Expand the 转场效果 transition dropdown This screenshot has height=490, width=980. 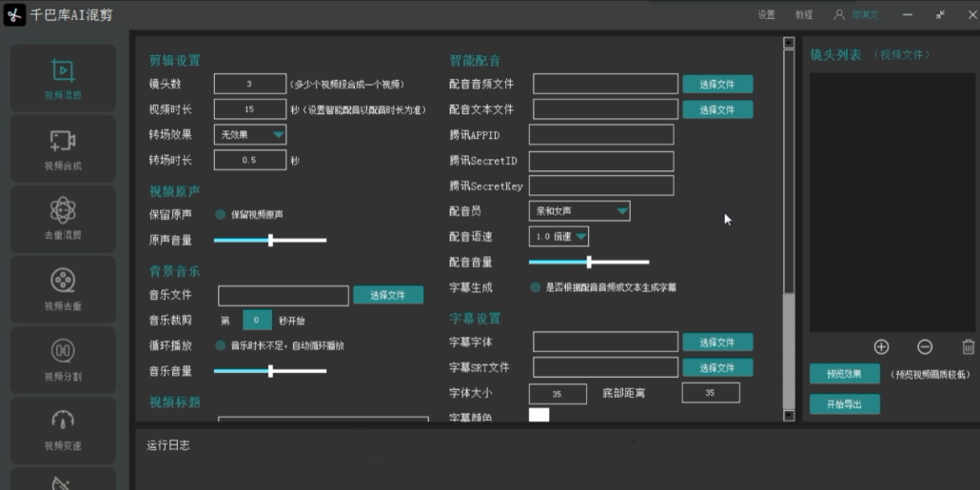pyautogui.click(x=250, y=135)
